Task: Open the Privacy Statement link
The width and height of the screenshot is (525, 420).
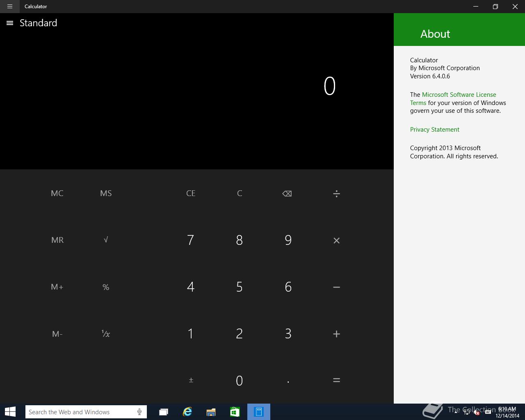Action: pyautogui.click(x=435, y=130)
